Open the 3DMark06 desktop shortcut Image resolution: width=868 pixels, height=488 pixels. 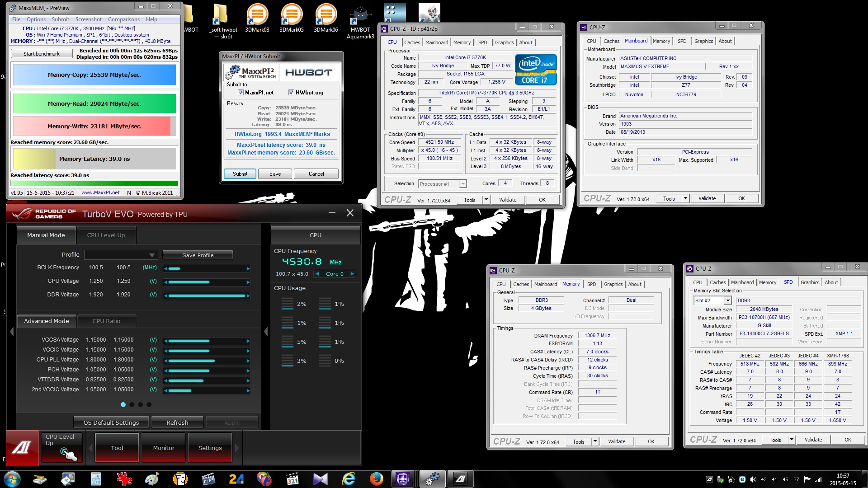click(x=326, y=18)
